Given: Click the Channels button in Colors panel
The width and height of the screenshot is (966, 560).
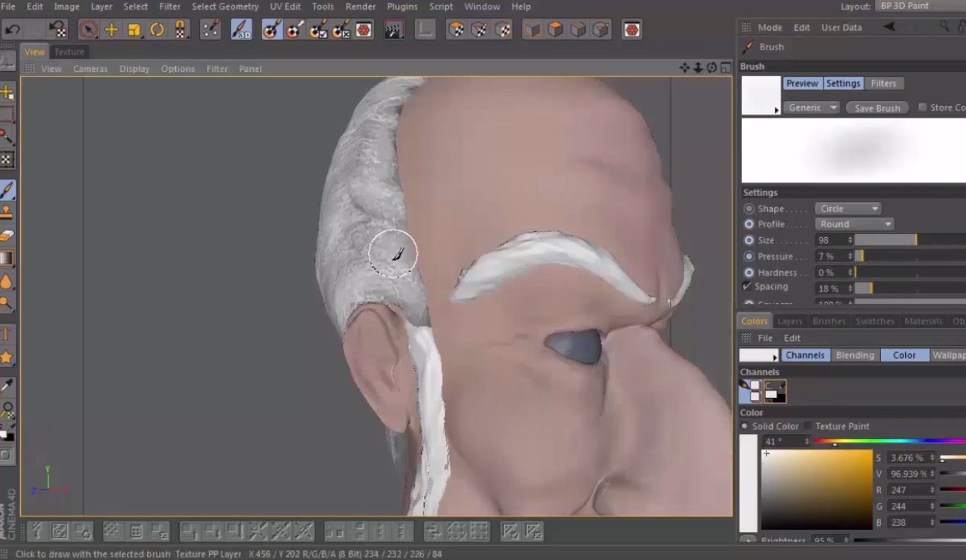Looking at the screenshot, I should pos(805,355).
